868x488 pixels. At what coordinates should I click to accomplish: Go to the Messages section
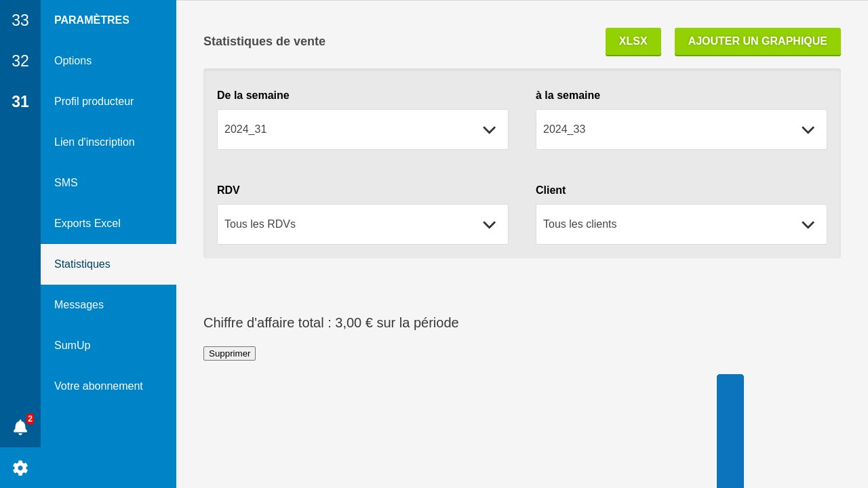79,305
